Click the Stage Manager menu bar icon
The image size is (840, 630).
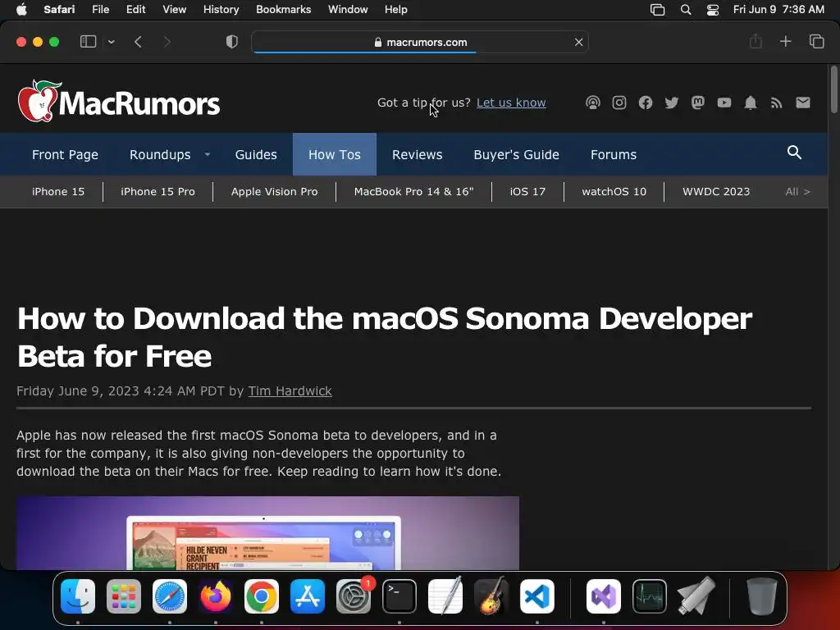[657, 10]
